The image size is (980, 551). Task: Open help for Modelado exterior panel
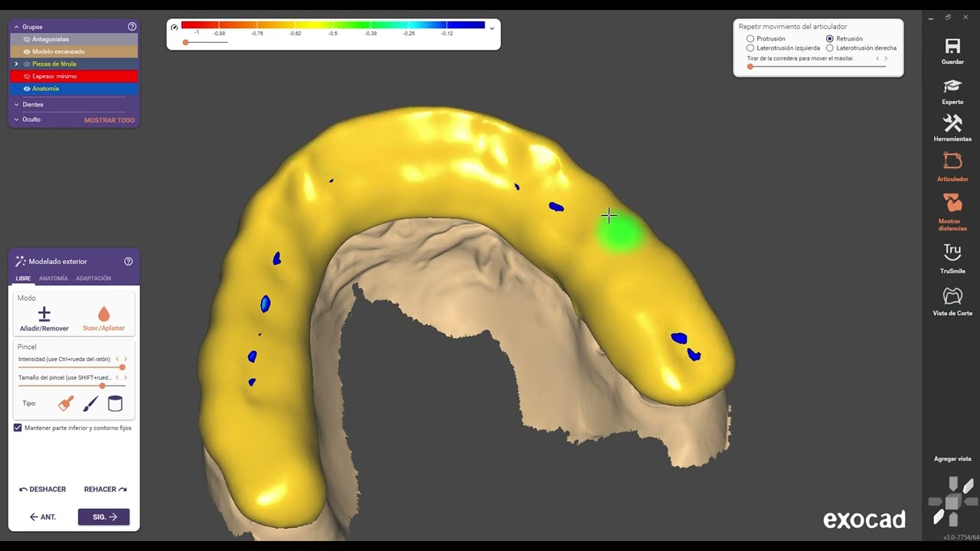(x=128, y=262)
